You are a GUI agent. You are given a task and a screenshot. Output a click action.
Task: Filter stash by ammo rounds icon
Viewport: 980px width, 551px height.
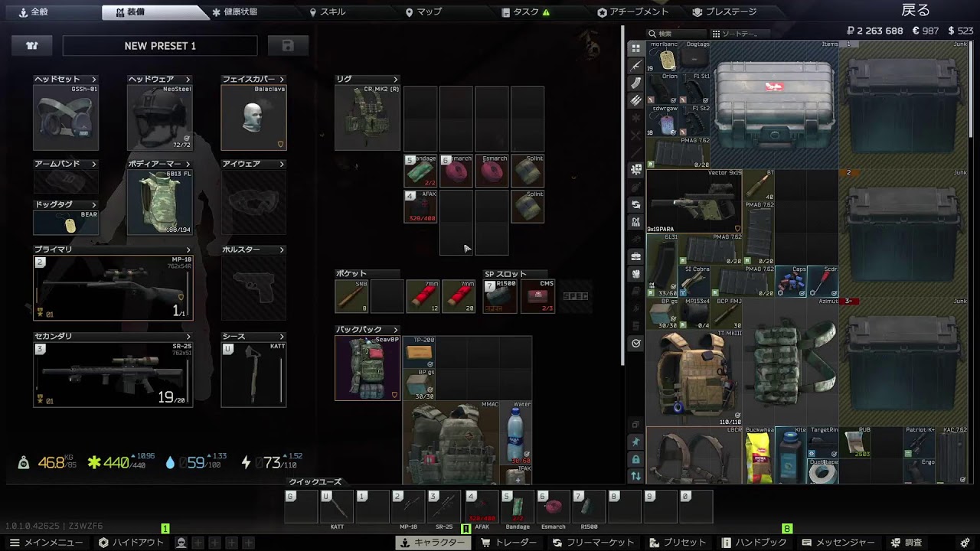pyautogui.click(x=635, y=100)
